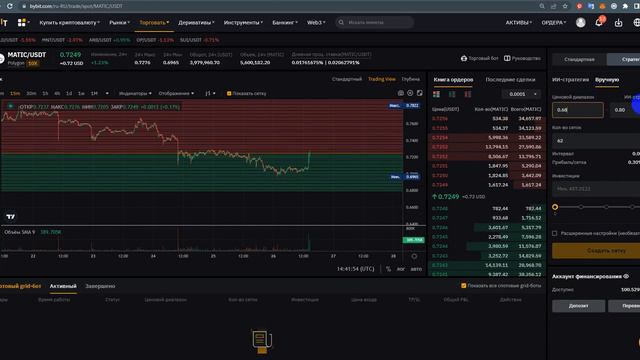
Task: Uncheck Показать все спотовые grid-боты
Action: (463, 286)
